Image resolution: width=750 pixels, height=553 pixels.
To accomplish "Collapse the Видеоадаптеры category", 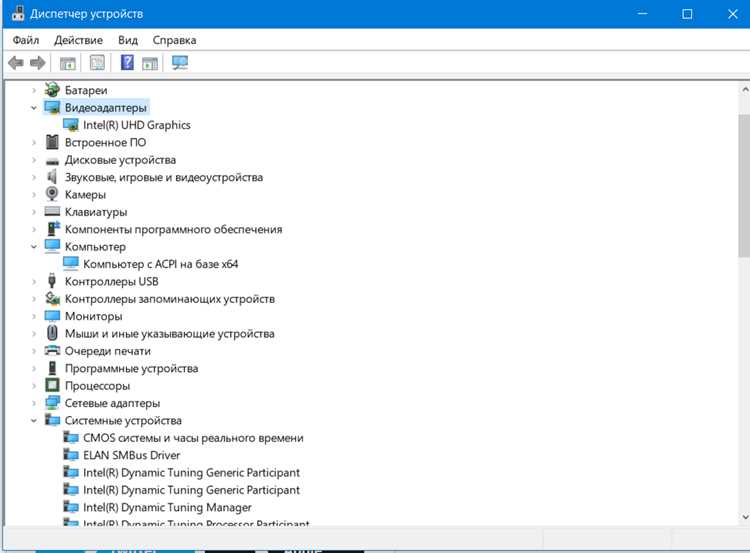I will pos(33,108).
